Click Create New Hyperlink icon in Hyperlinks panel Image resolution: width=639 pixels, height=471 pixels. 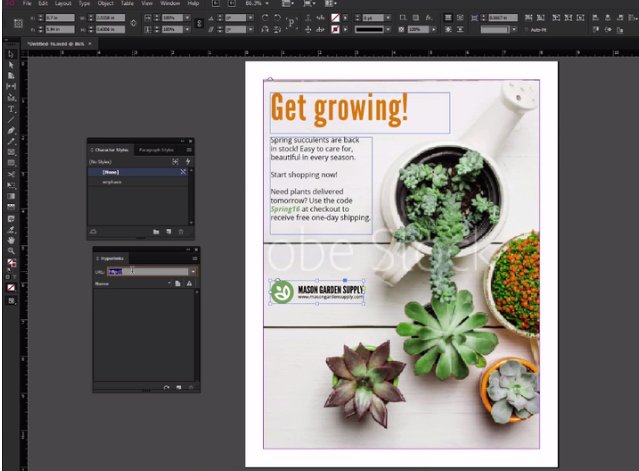pyautogui.click(x=178, y=387)
